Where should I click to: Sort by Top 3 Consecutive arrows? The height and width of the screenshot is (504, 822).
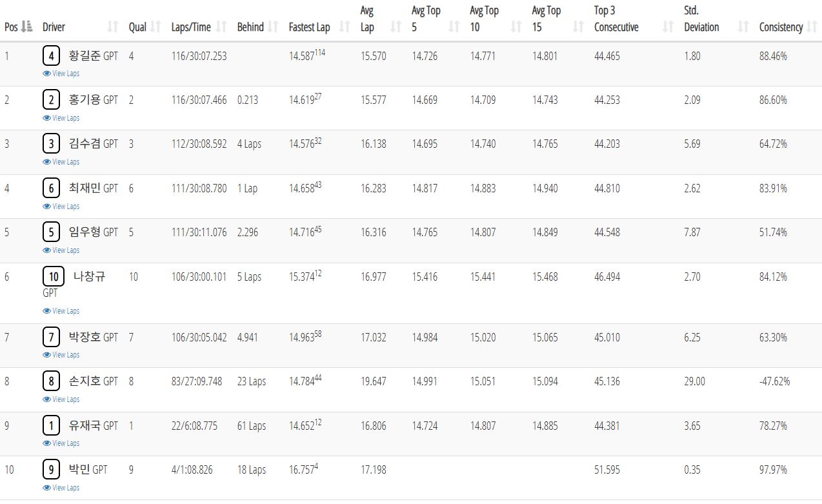pos(668,26)
